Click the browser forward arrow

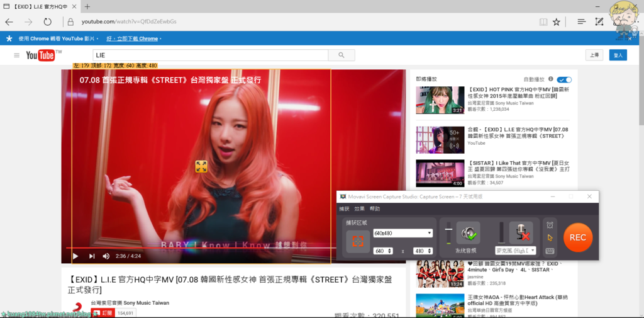[28, 22]
